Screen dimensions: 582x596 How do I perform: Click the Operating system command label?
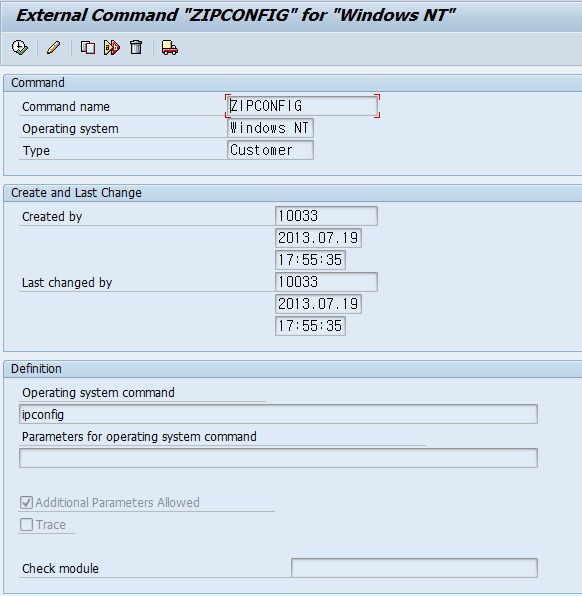98,393
